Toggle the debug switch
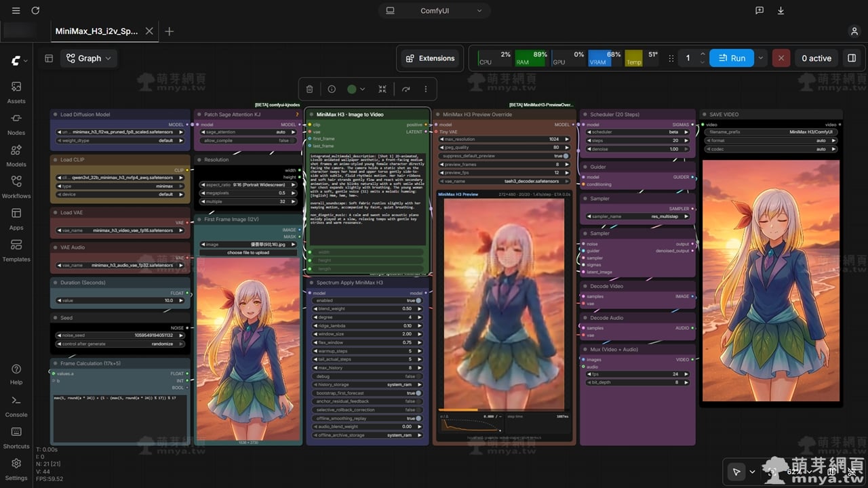Screen dimensions: 868x488 pos(366,376)
